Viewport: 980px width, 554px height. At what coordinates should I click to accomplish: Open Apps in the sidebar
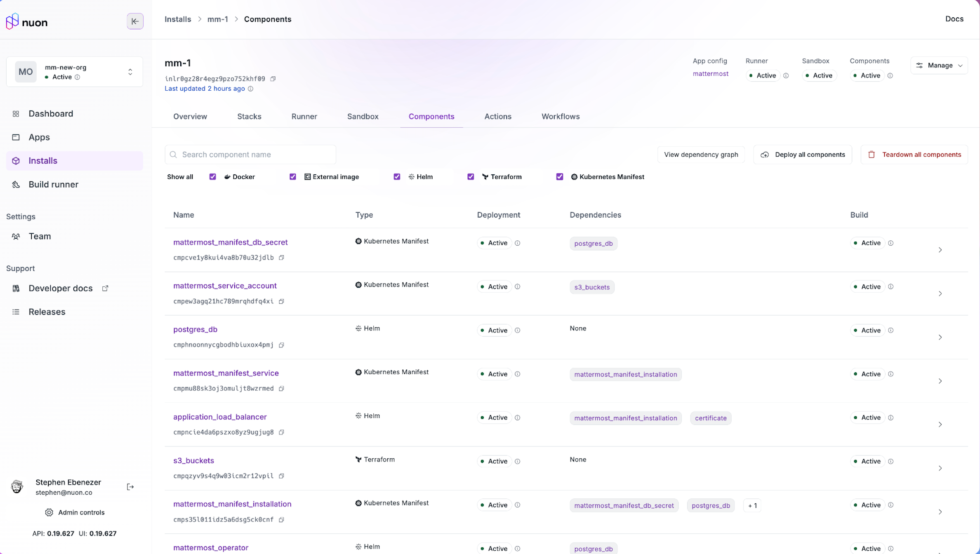[x=75, y=137]
